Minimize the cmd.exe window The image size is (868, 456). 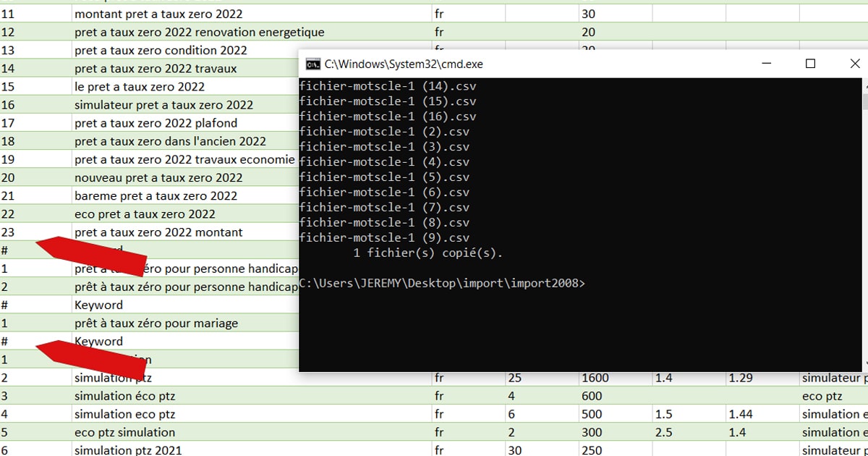point(765,64)
